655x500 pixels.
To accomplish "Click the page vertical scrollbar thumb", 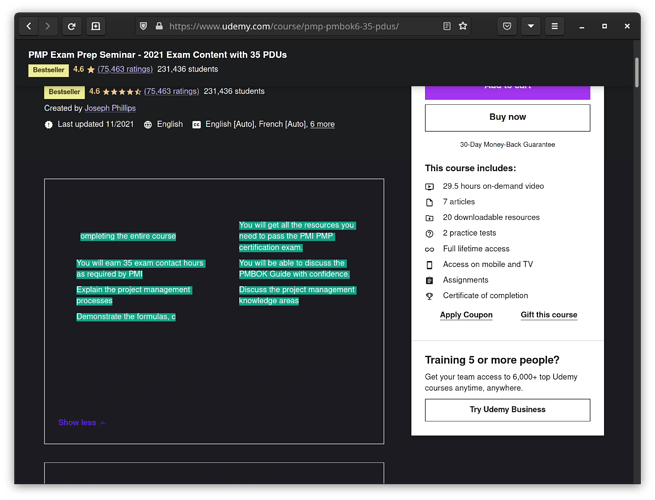I will [x=637, y=72].
